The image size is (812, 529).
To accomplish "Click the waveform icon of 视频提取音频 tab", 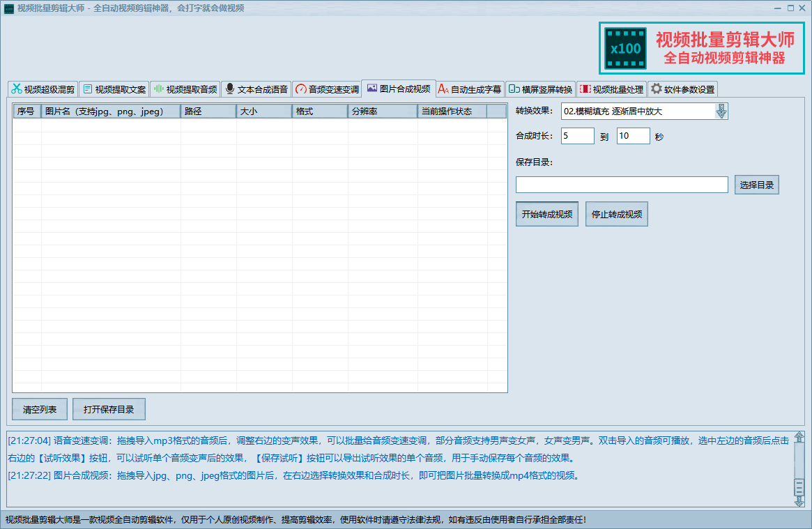I will pos(158,89).
